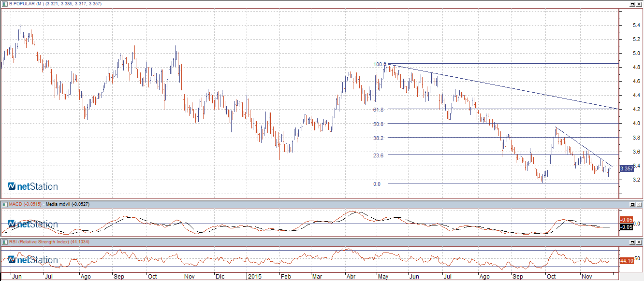Click the 2015 label on time axis

coord(254,277)
